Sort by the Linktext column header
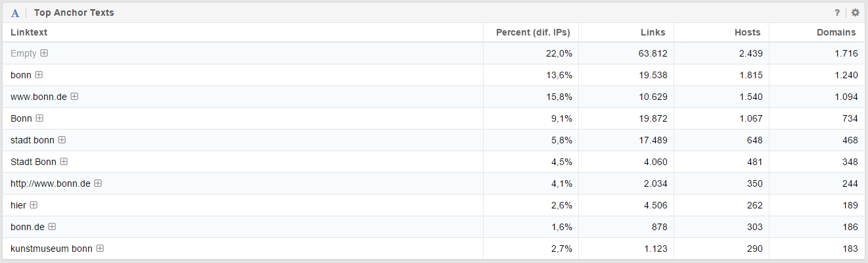This screenshot has height=263, width=868. [29, 32]
